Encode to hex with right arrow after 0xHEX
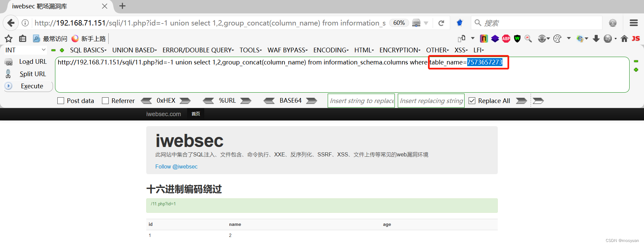644x246 pixels. (185, 101)
